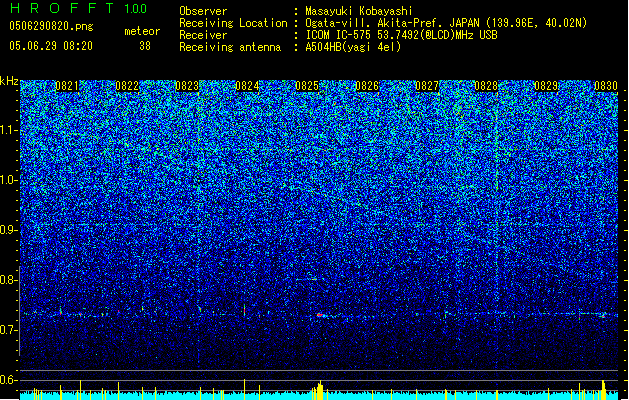Click the bright red meteor echo near 0825
The width and height of the screenshot is (629, 400).
click(x=321, y=315)
